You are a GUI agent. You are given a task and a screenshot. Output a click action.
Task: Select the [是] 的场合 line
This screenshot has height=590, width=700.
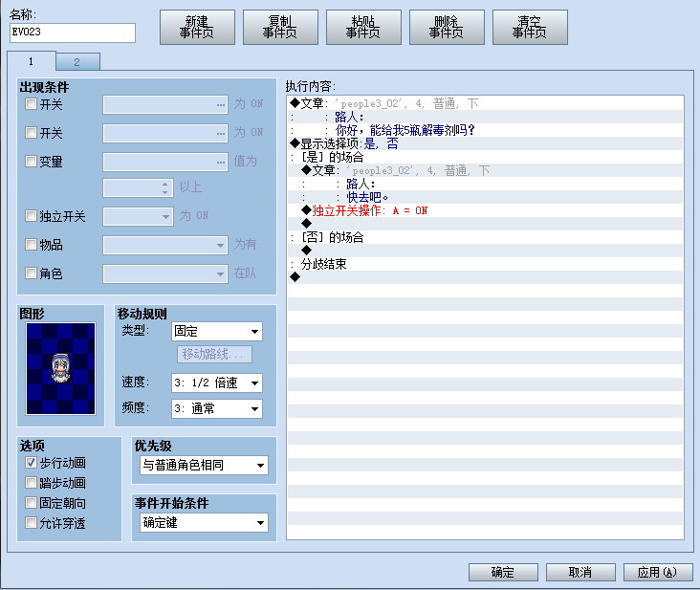485,157
